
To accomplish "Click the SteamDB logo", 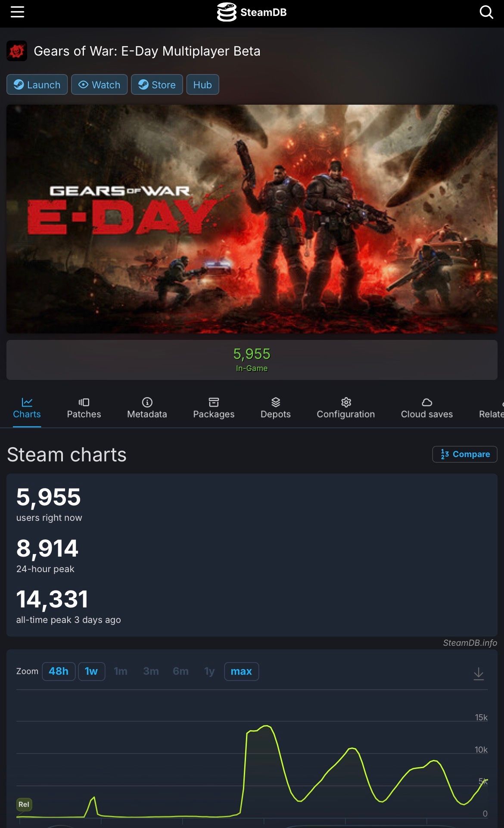I will [252, 12].
